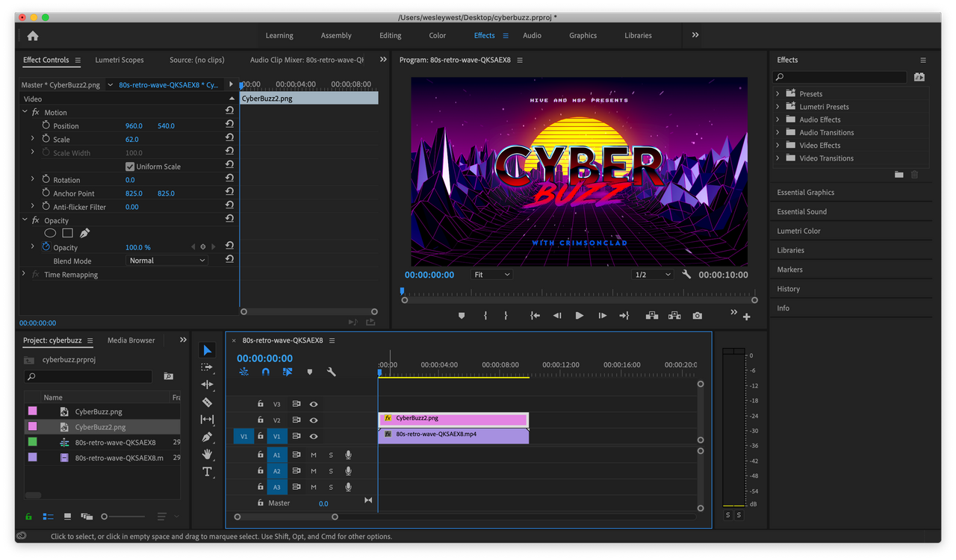Pick free draw bezier mask pen

point(84,233)
